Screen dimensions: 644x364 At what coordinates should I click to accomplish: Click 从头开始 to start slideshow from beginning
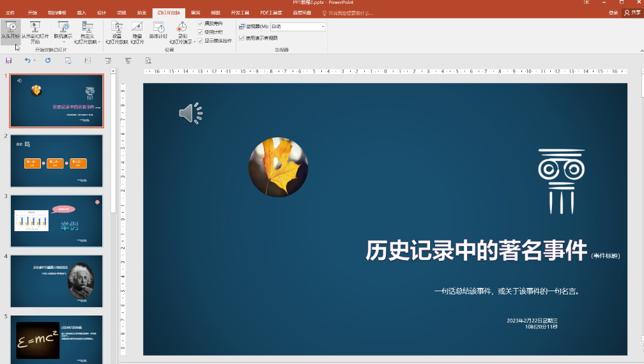pos(10,32)
